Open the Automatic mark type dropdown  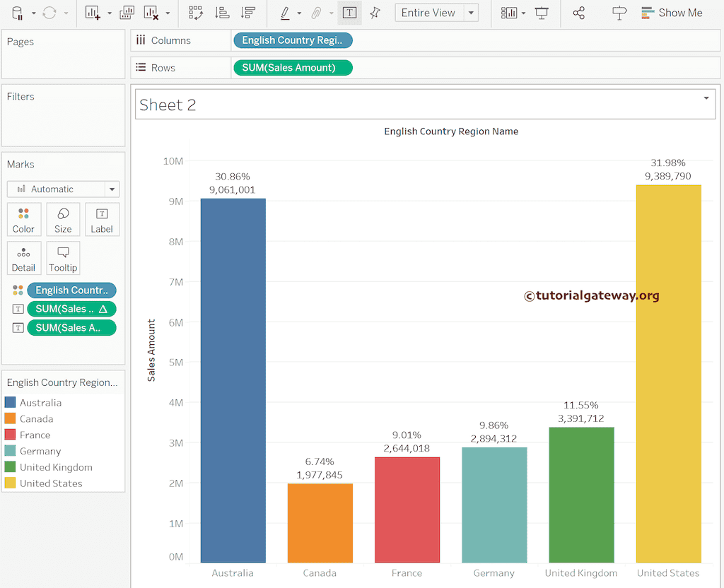[x=112, y=189]
